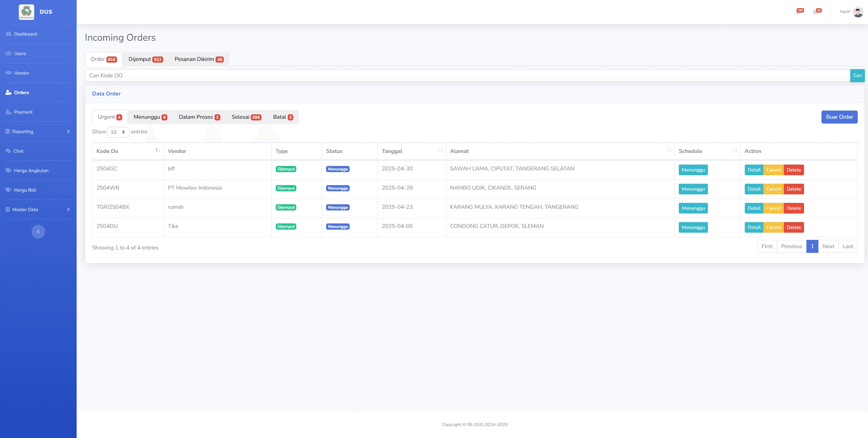Collapse the sidebar with round arrow button
The height and width of the screenshot is (438, 868).
tap(38, 232)
